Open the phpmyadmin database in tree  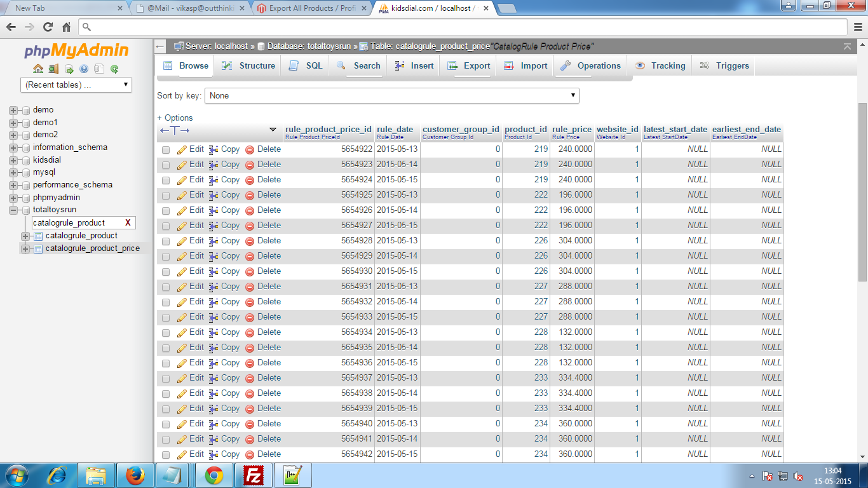coord(57,198)
